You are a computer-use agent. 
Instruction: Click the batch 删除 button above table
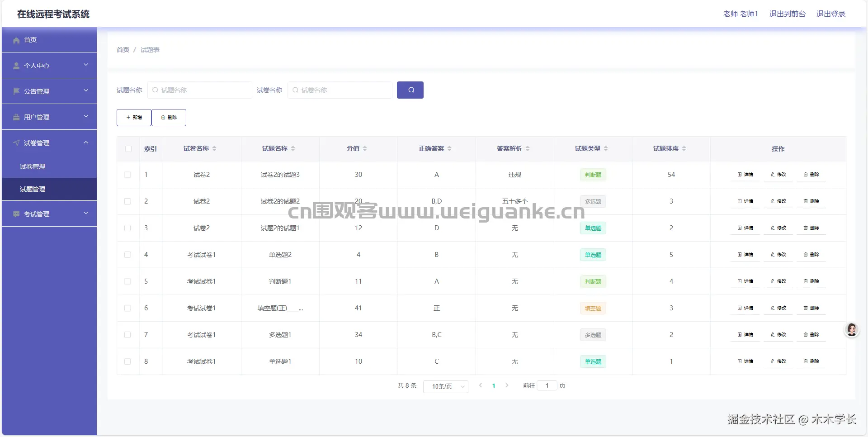point(169,118)
